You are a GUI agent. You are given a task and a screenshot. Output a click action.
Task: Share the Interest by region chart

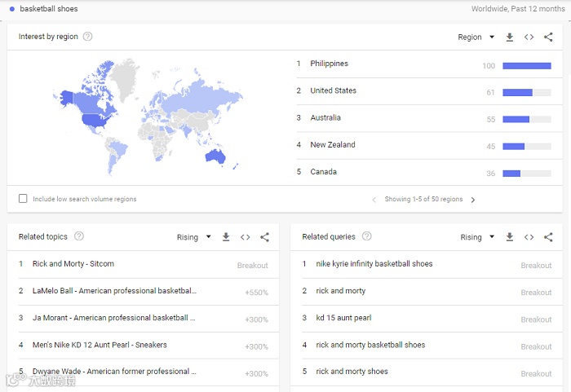pyautogui.click(x=548, y=37)
